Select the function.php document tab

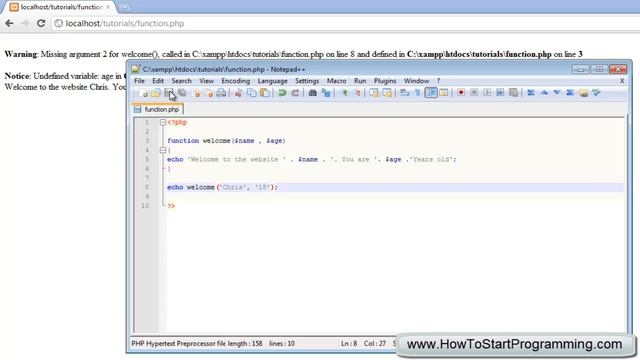pyautogui.click(x=158, y=109)
